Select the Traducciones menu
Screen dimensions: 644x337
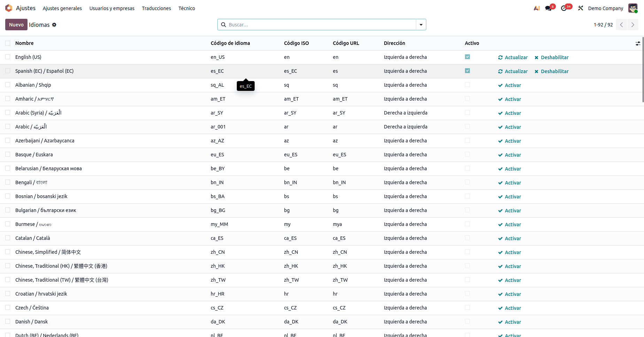(x=156, y=8)
